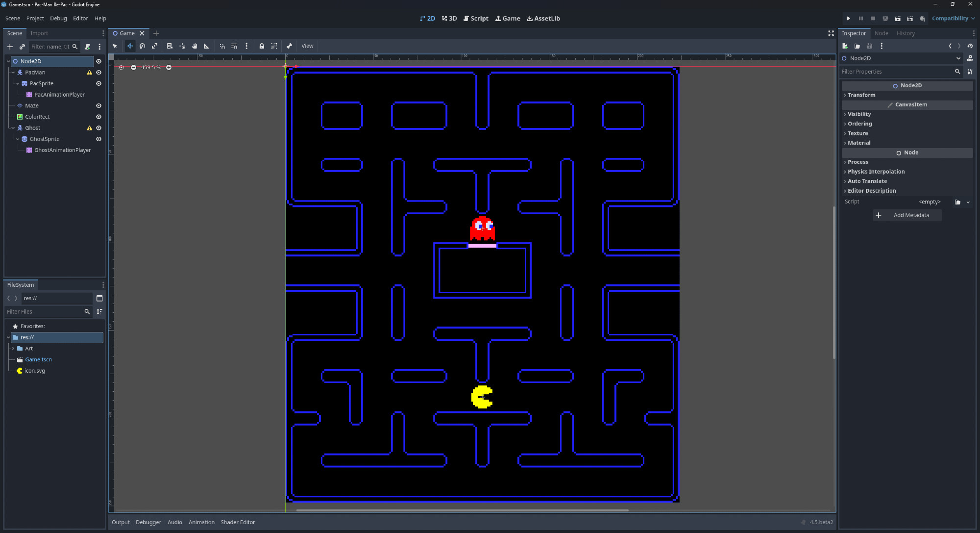Select the Rotate Mode tool
Screen dimensions: 980x533
(x=142, y=46)
